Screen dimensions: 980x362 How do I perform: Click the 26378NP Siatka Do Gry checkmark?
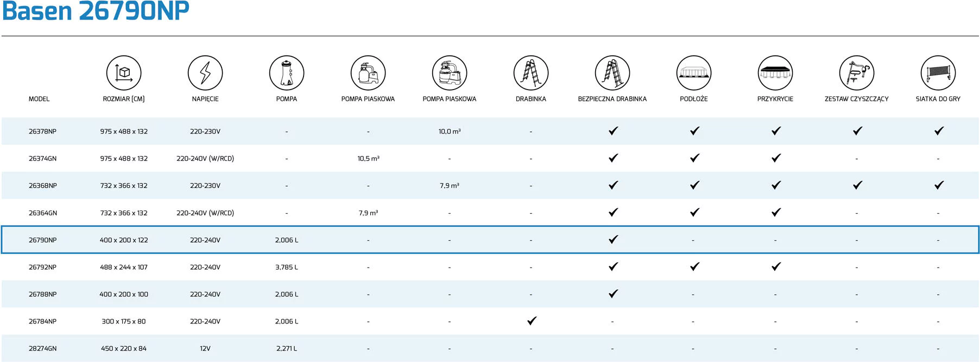939,131
